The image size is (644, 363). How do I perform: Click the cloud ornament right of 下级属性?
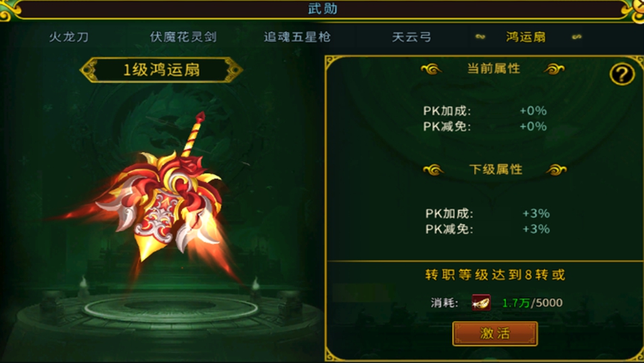[x=557, y=169]
